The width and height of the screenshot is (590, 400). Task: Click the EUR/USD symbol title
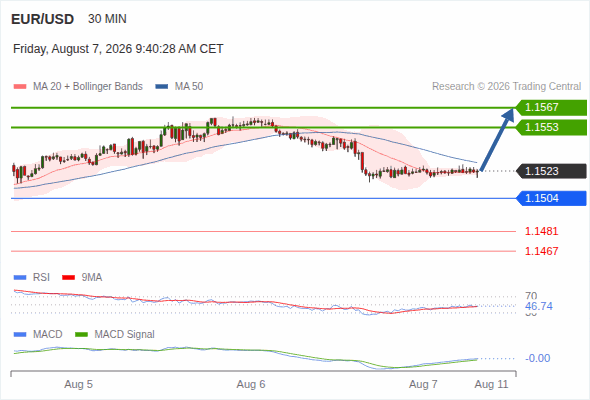(x=43, y=19)
